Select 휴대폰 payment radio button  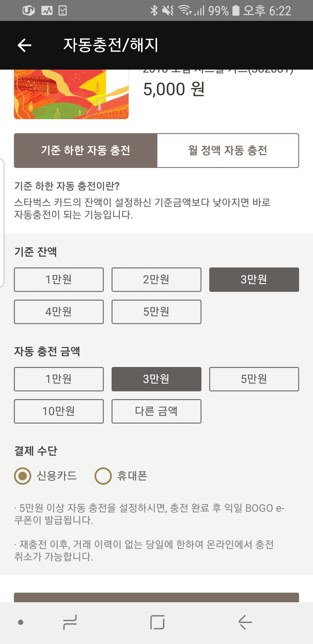tap(103, 476)
